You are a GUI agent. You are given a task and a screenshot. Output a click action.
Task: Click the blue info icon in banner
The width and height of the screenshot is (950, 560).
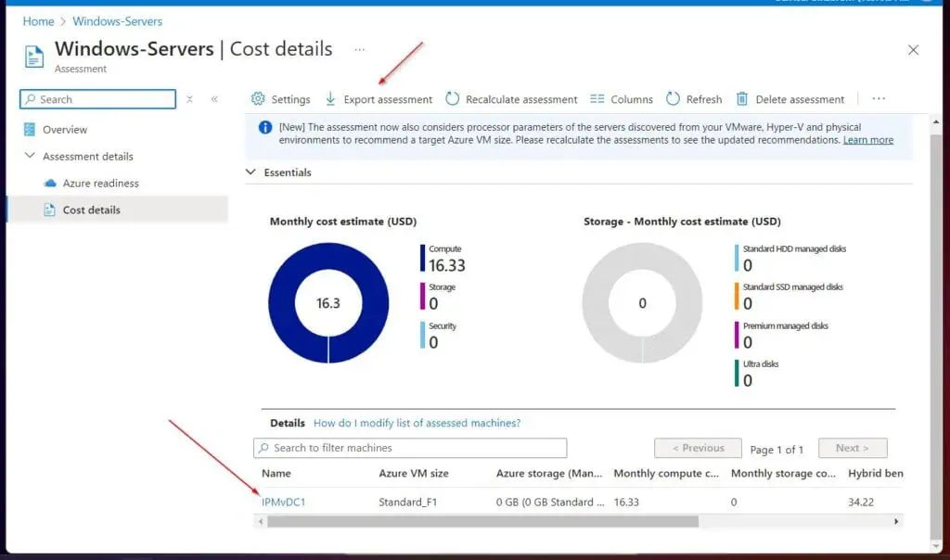265,128
